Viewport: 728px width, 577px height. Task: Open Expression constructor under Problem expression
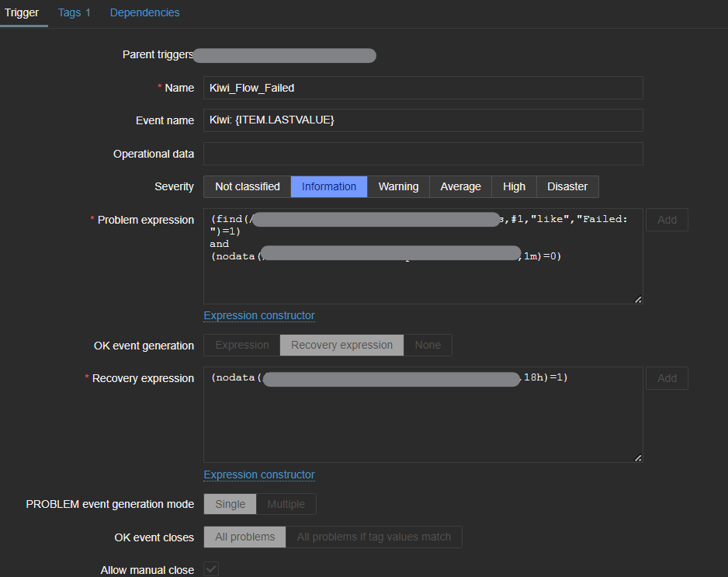(259, 315)
